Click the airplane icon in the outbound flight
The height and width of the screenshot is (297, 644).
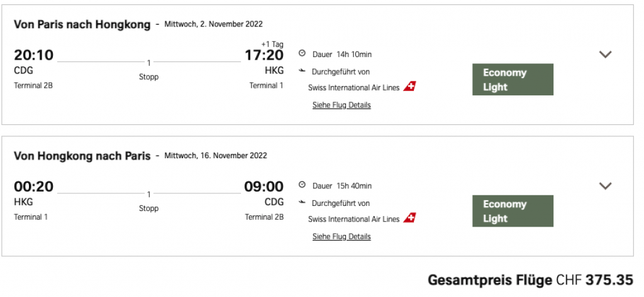[x=302, y=72]
